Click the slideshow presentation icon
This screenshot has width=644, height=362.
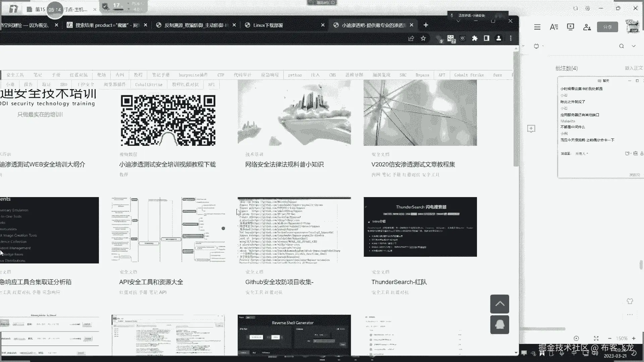[570, 27]
